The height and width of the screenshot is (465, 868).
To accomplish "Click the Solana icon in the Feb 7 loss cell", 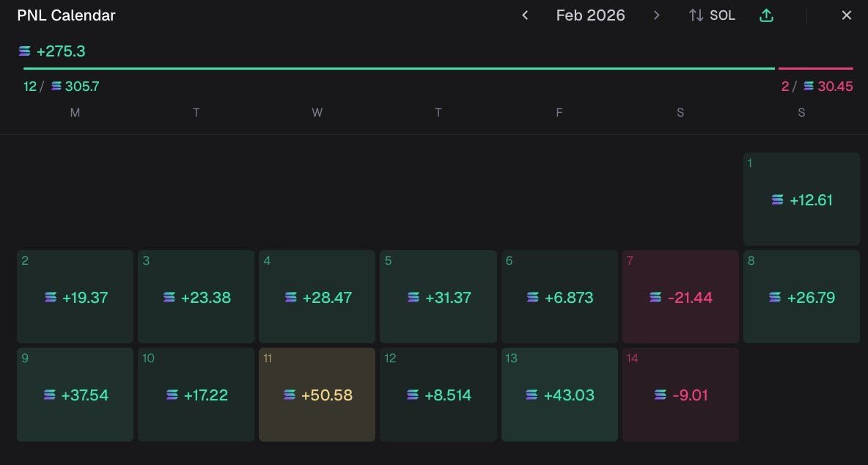I will (654, 297).
